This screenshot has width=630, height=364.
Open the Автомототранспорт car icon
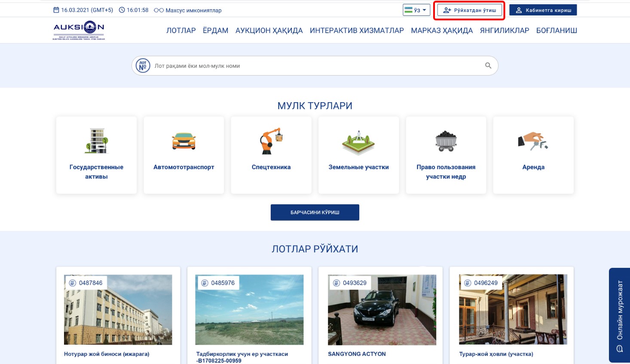pyautogui.click(x=183, y=141)
